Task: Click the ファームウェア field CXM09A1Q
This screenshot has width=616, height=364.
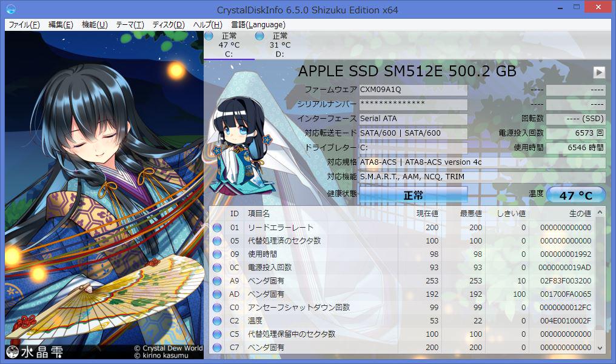Action: pyautogui.click(x=413, y=90)
